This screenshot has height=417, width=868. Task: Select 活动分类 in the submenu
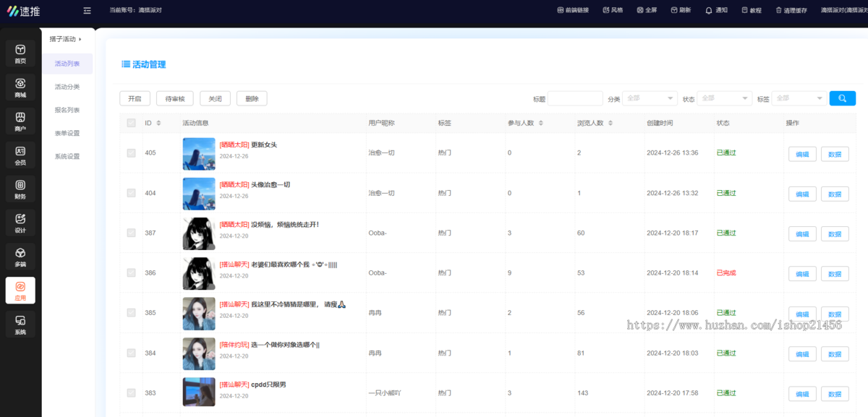(67, 87)
